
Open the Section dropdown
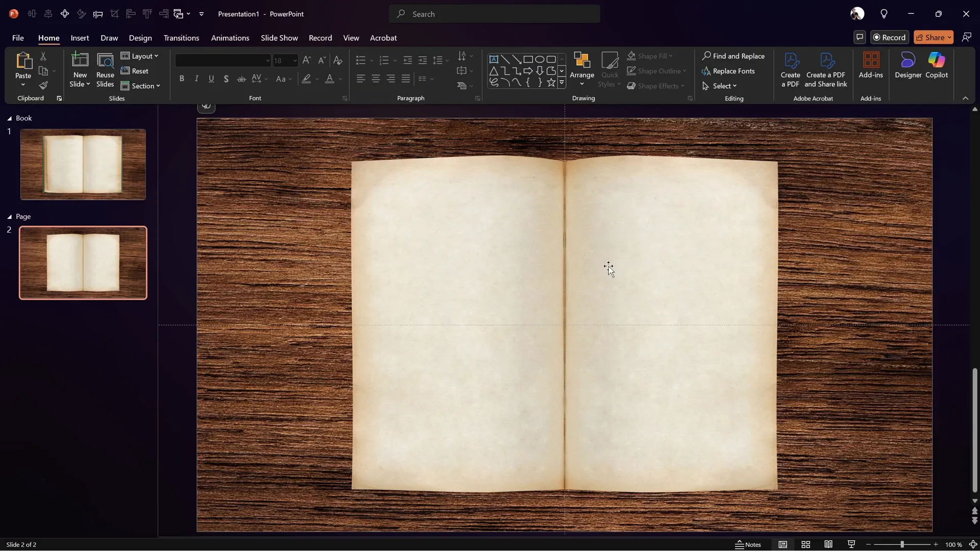(140, 86)
